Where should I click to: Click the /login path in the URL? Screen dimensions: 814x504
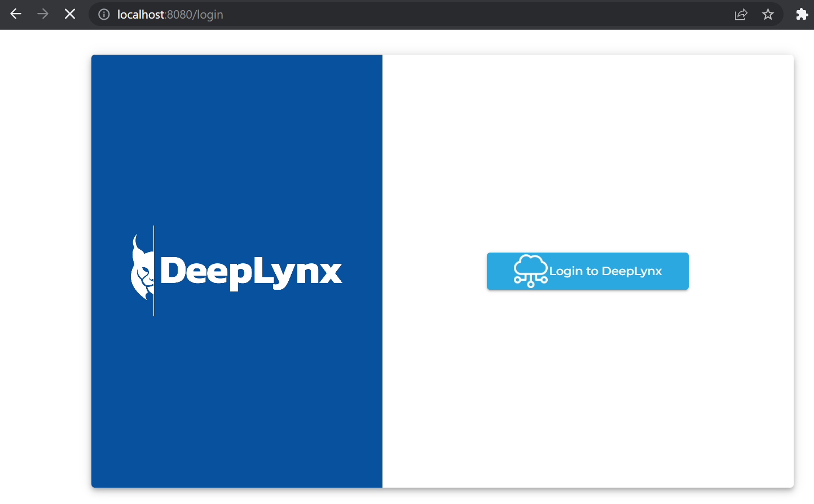click(208, 15)
